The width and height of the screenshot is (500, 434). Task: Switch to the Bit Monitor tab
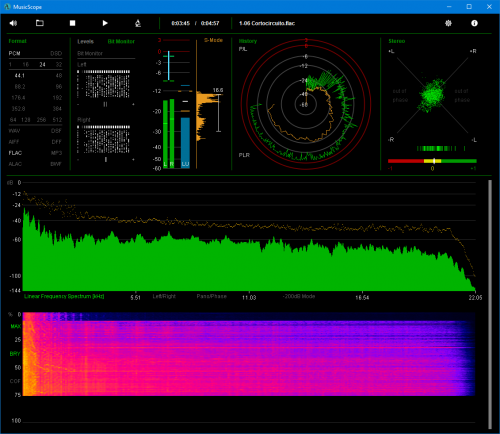121,41
